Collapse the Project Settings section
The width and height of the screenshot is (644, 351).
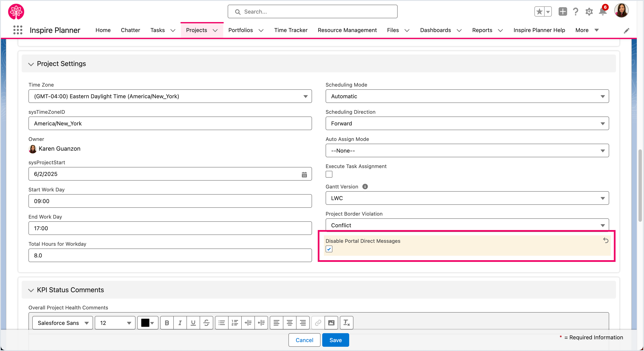(x=31, y=64)
